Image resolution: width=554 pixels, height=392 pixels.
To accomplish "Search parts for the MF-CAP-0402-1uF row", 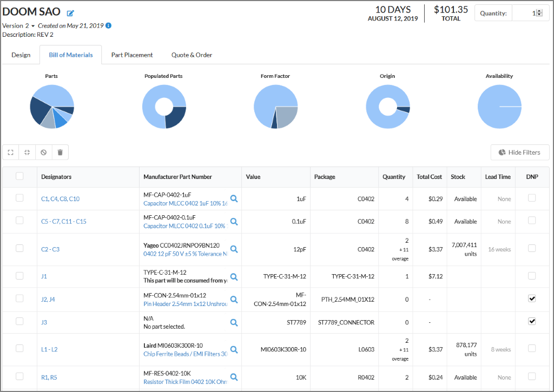I will (x=234, y=199).
